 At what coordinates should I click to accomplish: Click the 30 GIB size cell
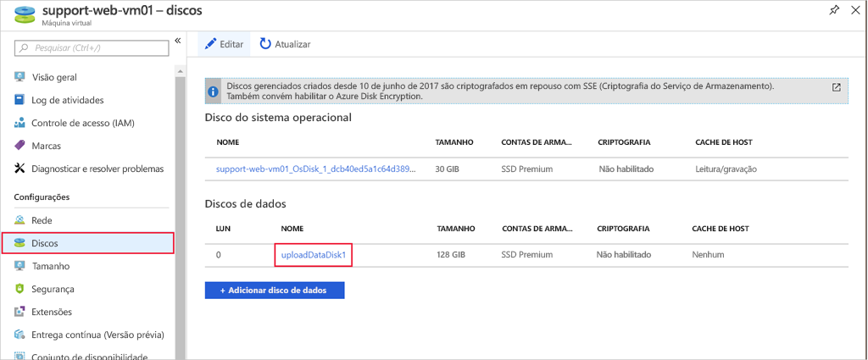449,169
